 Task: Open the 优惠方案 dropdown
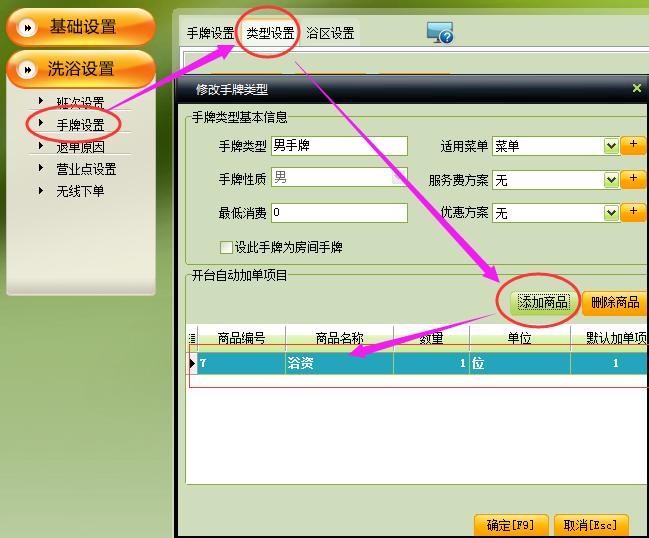611,214
